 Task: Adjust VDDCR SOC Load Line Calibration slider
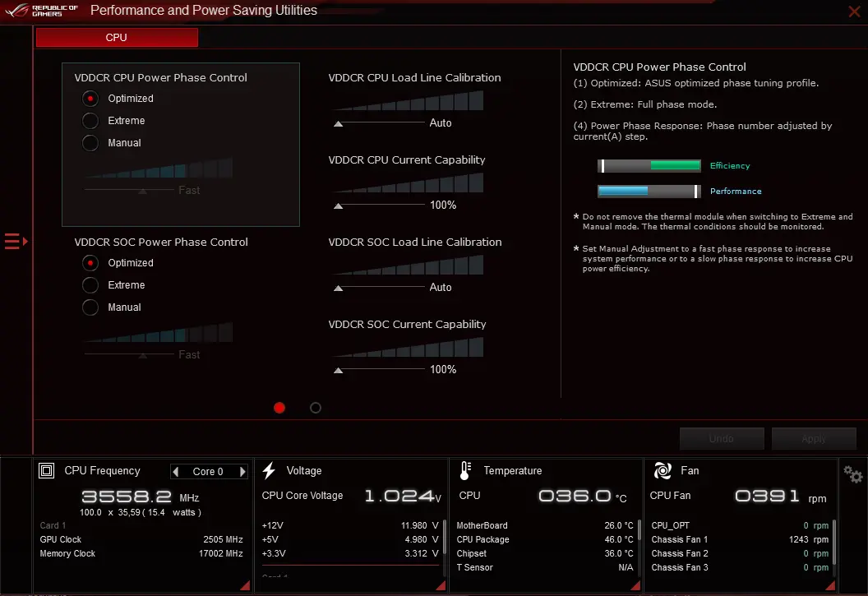click(338, 288)
